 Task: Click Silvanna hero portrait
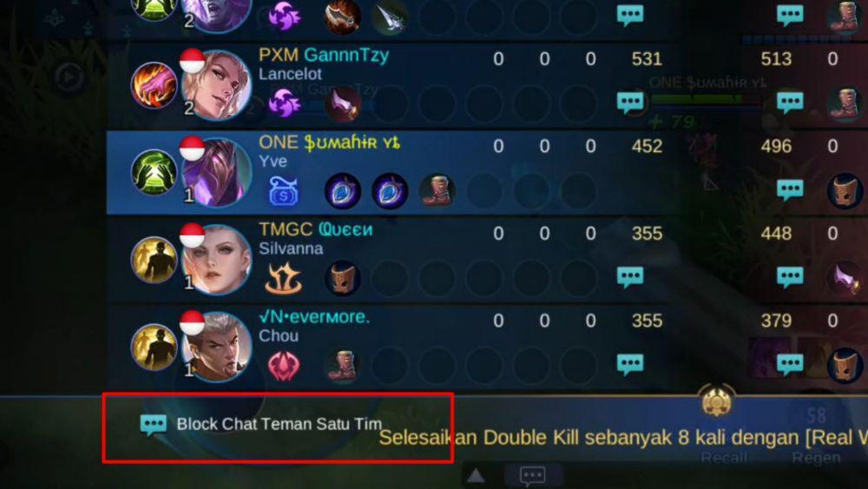click(217, 259)
